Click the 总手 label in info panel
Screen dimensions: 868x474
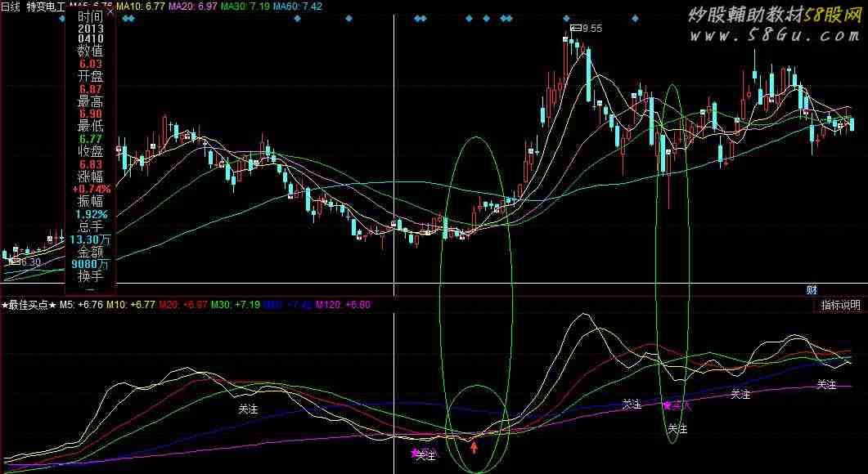coord(90,226)
